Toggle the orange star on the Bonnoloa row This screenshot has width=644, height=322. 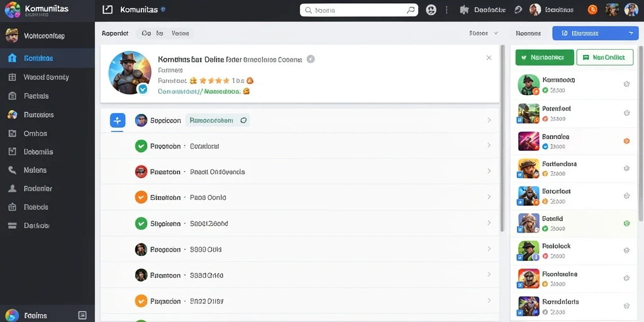[x=626, y=141]
